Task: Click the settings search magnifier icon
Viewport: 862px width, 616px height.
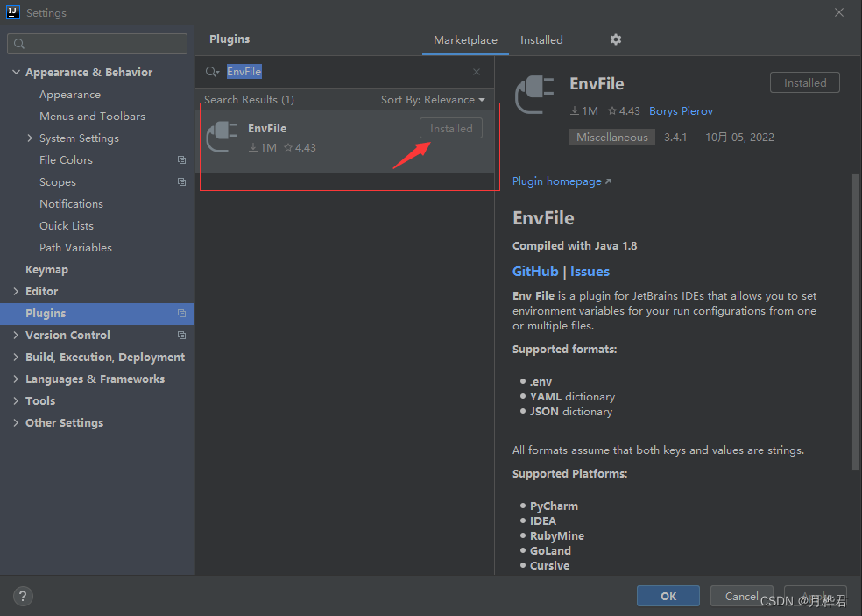Action: pyautogui.click(x=19, y=44)
